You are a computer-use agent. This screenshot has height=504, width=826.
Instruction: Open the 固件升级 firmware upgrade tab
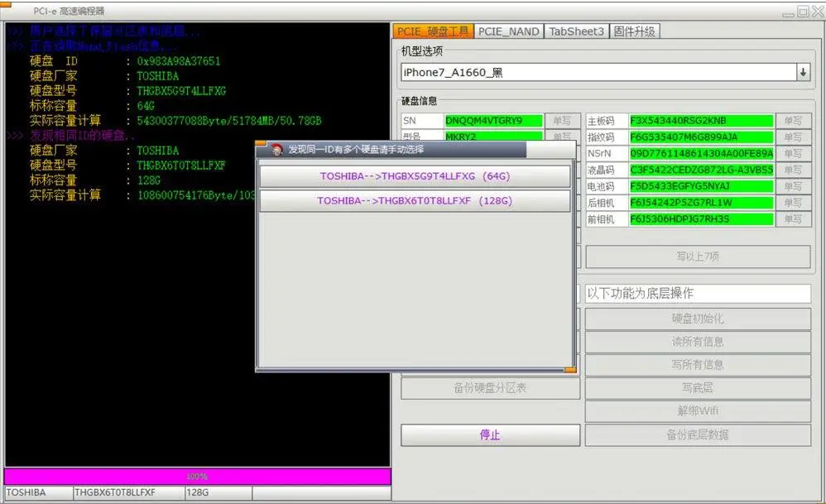(633, 30)
